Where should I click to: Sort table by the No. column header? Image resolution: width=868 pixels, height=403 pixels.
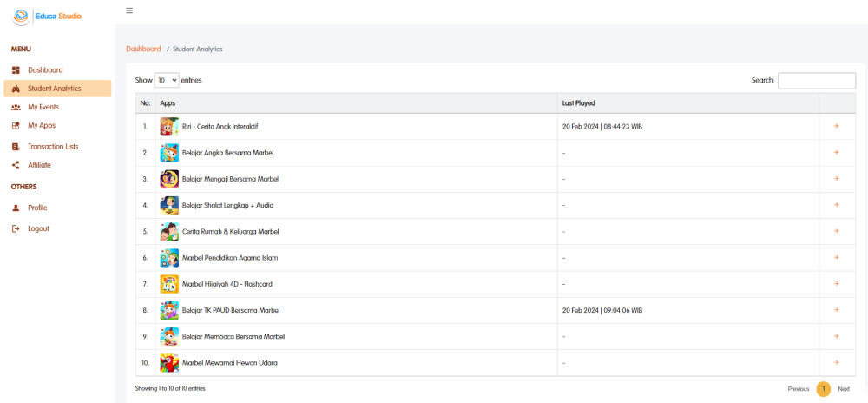pyautogui.click(x=146, y=103)
